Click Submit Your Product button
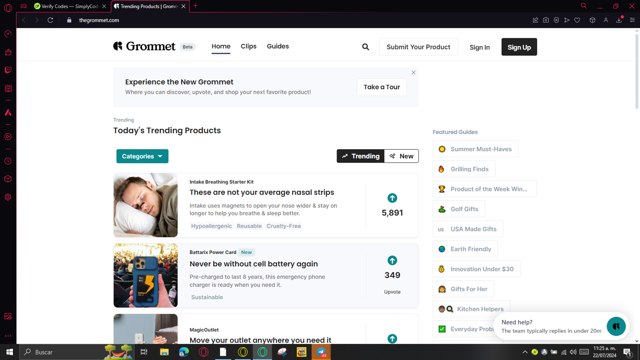640x360 pixels. point(418,47)
